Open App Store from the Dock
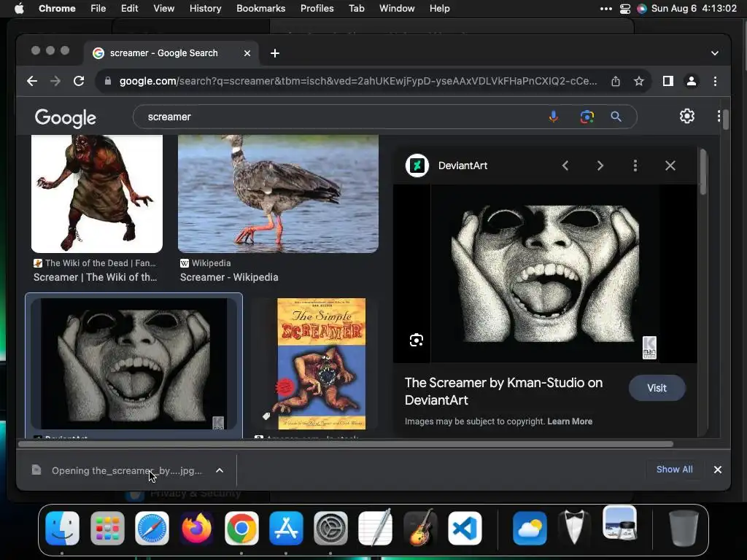 coord(286,528)
